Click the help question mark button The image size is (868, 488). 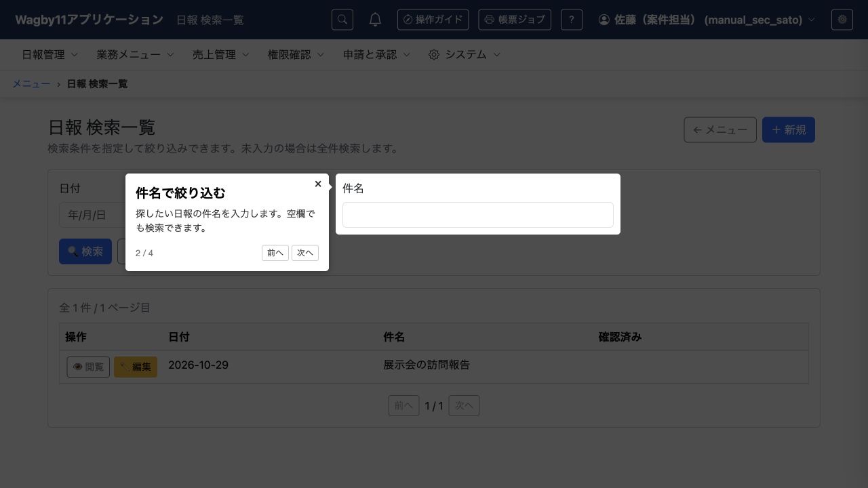(x=572, y=20)
